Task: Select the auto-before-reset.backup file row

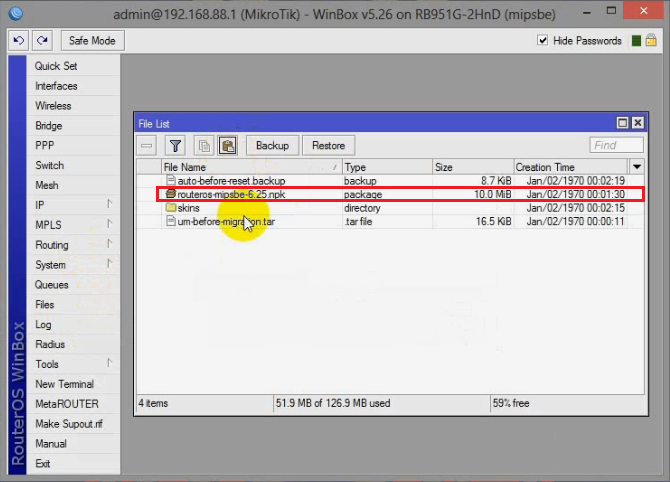Action: pos(390,181)
